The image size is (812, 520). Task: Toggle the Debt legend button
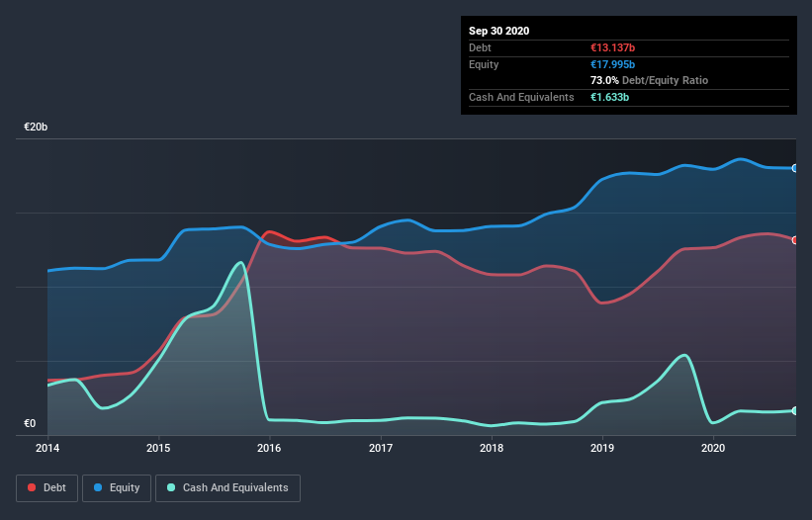[47, 488]
